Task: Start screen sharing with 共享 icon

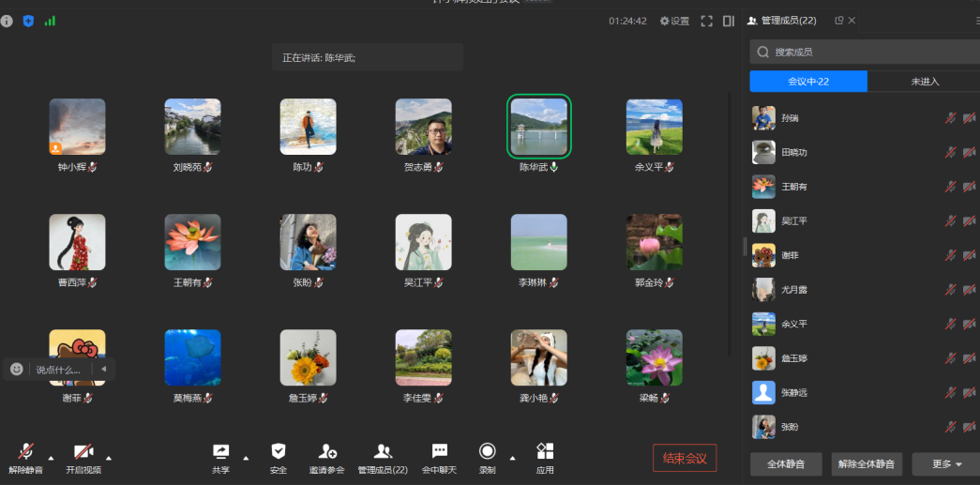Action: tap(220, 451)
